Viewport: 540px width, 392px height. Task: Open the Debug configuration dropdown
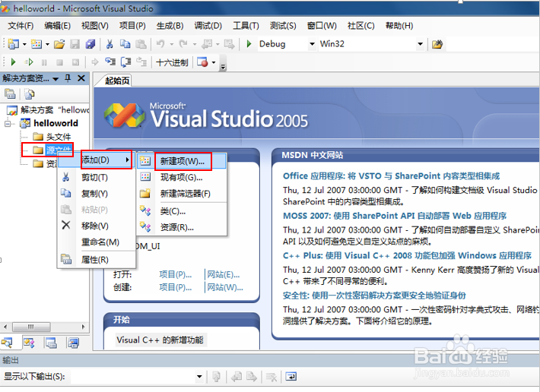pos(312,44)
